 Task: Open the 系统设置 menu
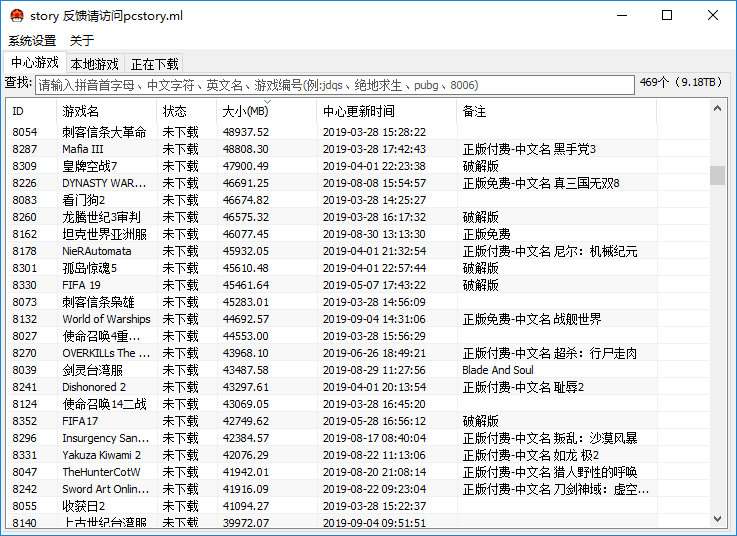click(32, 41)
